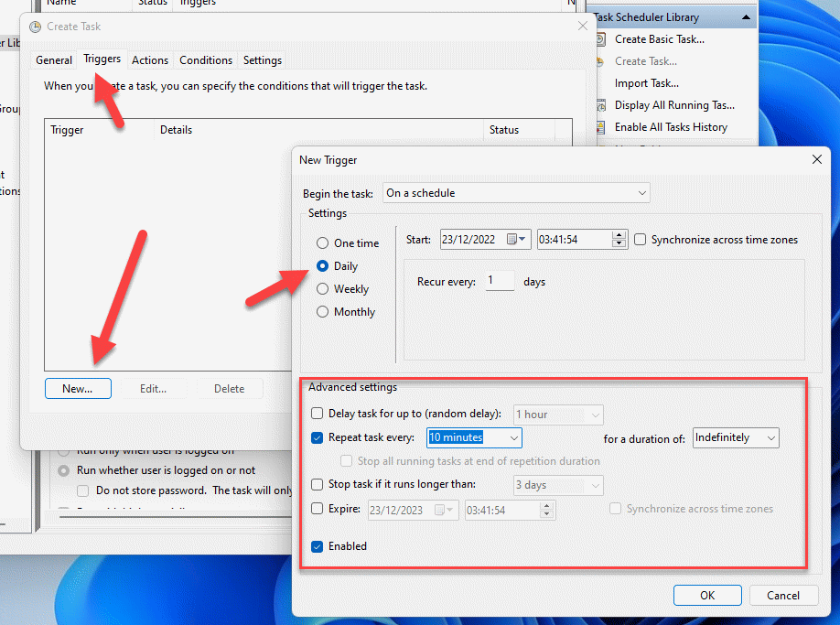The width and height of the screenshot is (840, 625).
Task: Select the Daily schedule option
Action: click(x=322, y=265)
